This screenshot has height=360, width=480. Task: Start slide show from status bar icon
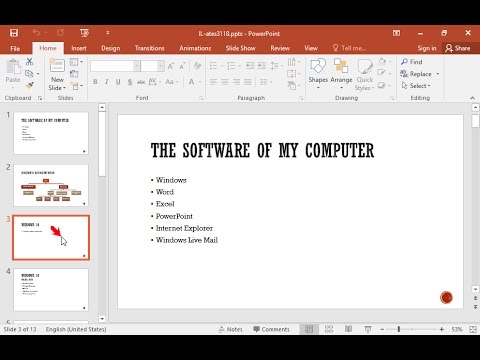(x=368, y=329)
